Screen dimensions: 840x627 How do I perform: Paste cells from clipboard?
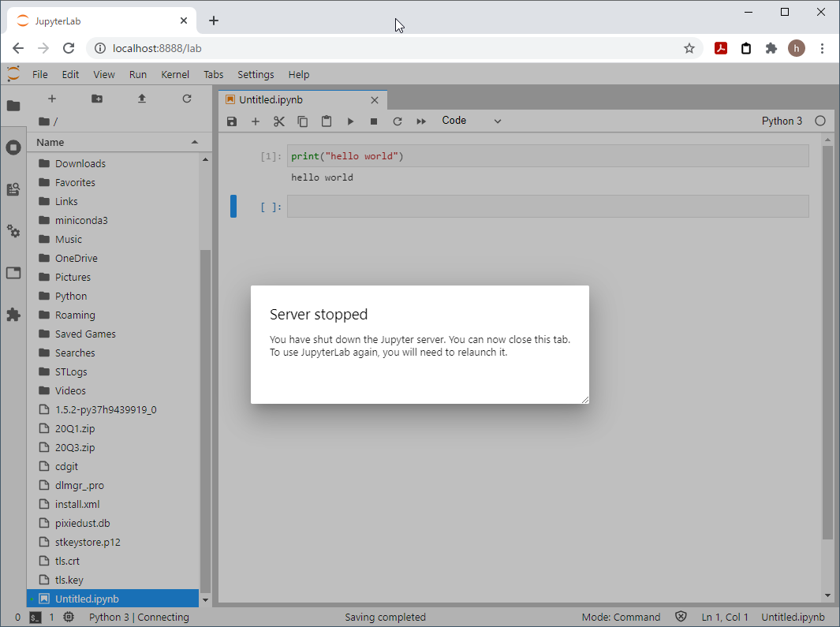pos(327,121)
